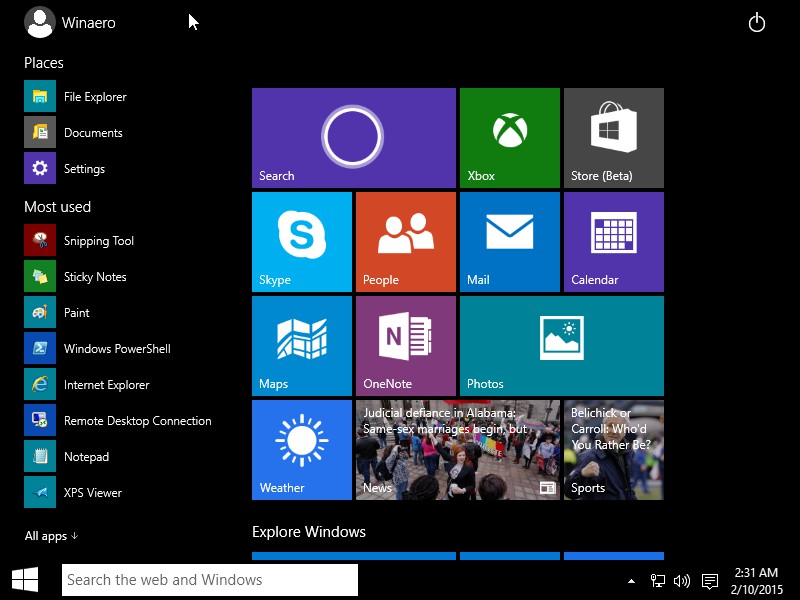Open the Mail tile
The width and height of the screenshot is (800, 600).
click(510, 242)
